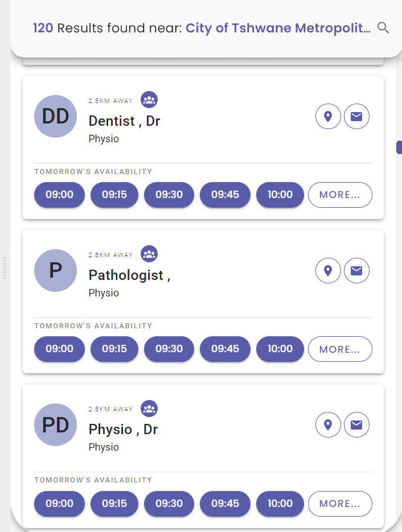Select 09:30 slot for Pathologist
Image resolution: width=402 pixels, height=532 pixels.
[x=169, y=349]
